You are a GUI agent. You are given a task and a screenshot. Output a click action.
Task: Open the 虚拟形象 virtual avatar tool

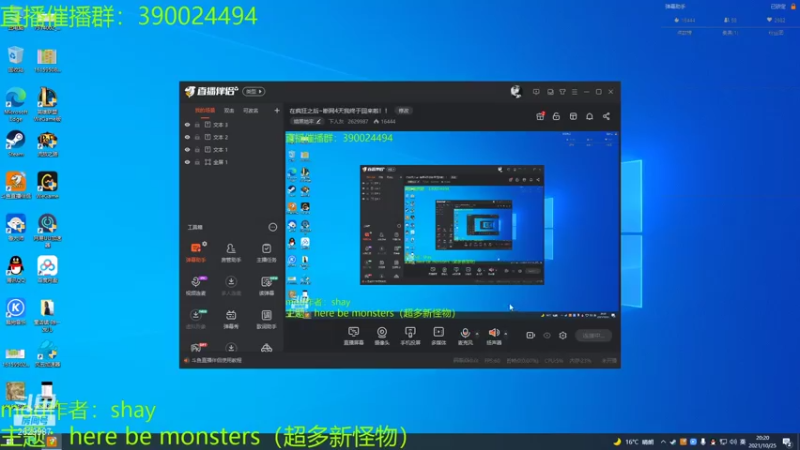(195, 319)
